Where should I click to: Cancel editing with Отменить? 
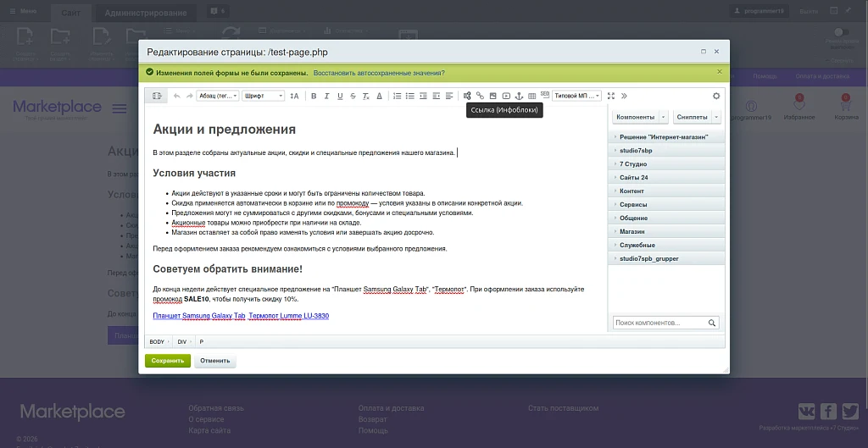[x=214, y=361]
